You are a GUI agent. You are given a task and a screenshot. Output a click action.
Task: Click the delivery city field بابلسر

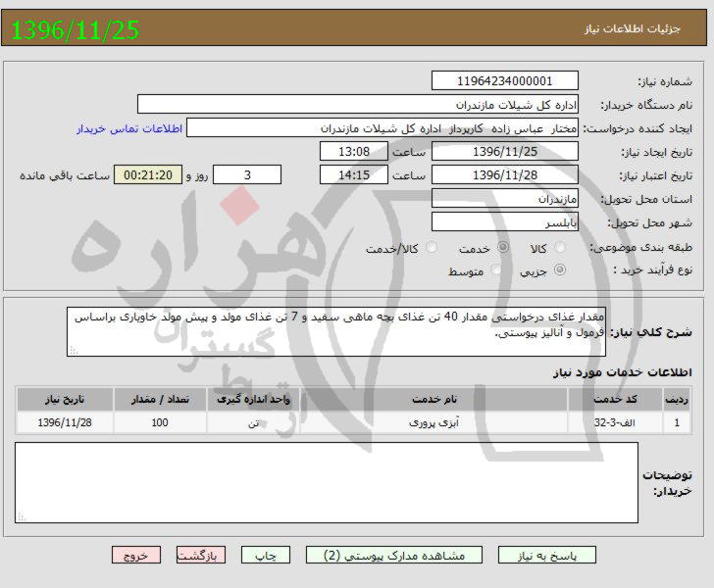tap(504, 222)
